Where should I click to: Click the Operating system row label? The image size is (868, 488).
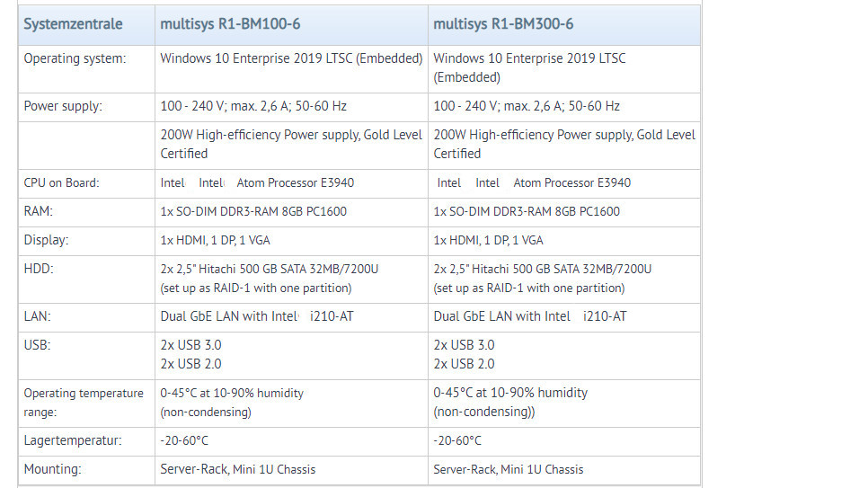tap(75, 58)
